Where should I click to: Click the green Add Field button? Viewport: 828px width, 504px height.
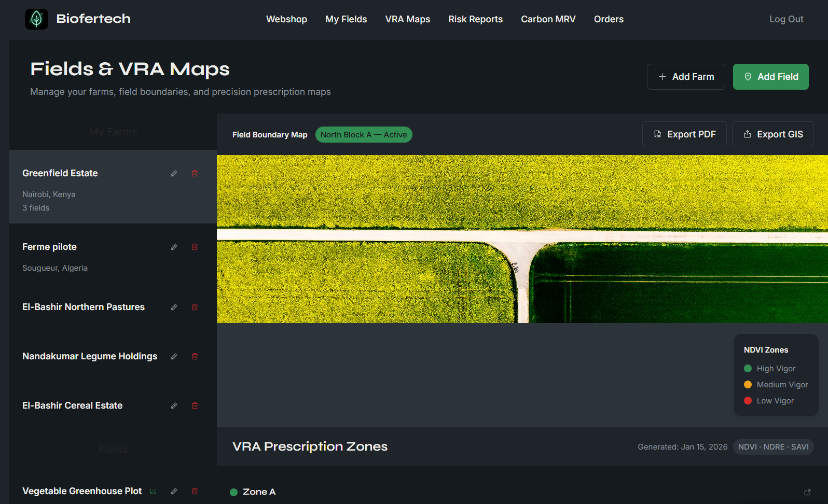click(770, 77)
